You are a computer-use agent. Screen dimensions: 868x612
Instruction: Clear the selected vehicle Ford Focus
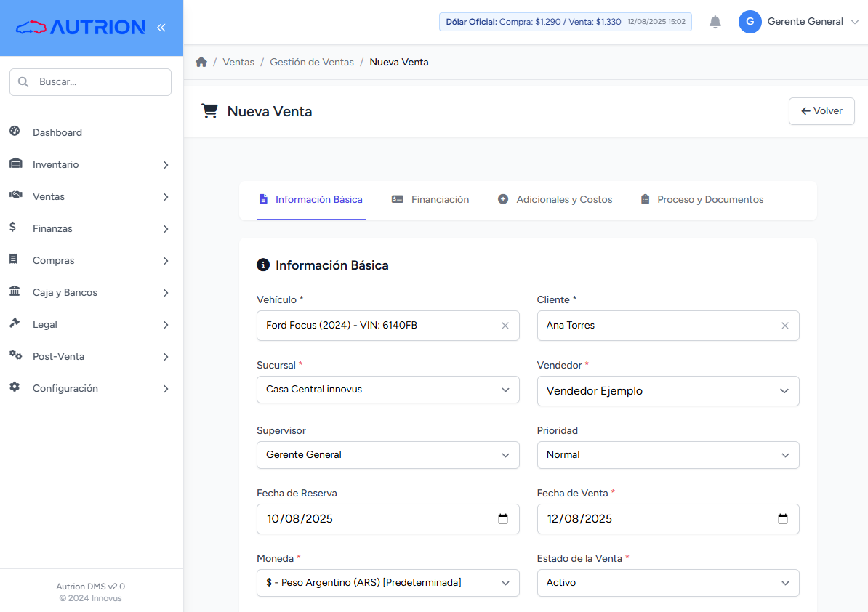tap(505, 326)
